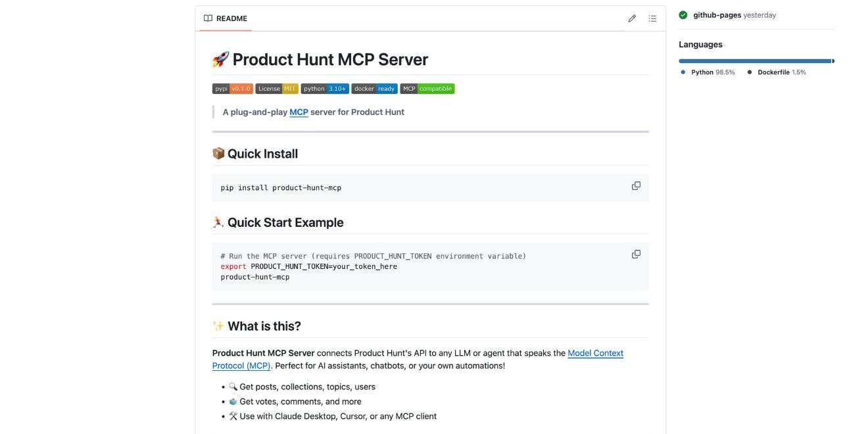Copy the Quick Start example code
868x434 pixels.
[635, 254]
